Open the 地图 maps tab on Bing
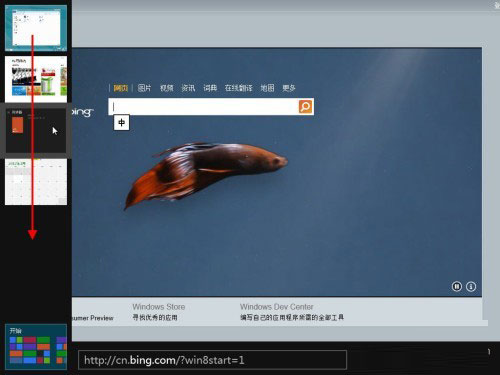 pyautogui.click(x=267, y=88)
